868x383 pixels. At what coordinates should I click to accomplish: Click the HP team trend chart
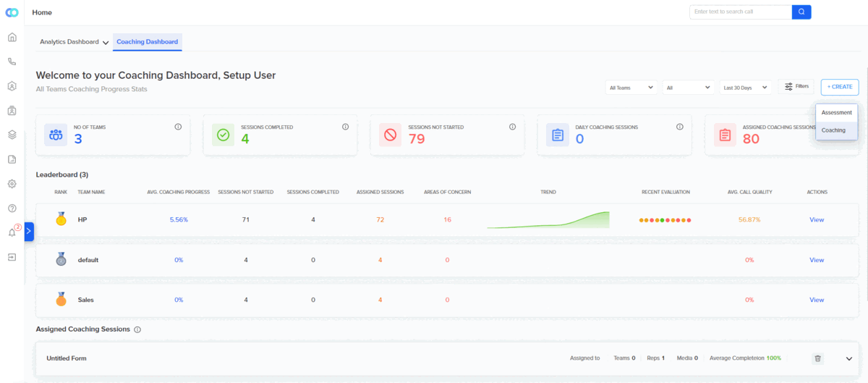point(548,220)
